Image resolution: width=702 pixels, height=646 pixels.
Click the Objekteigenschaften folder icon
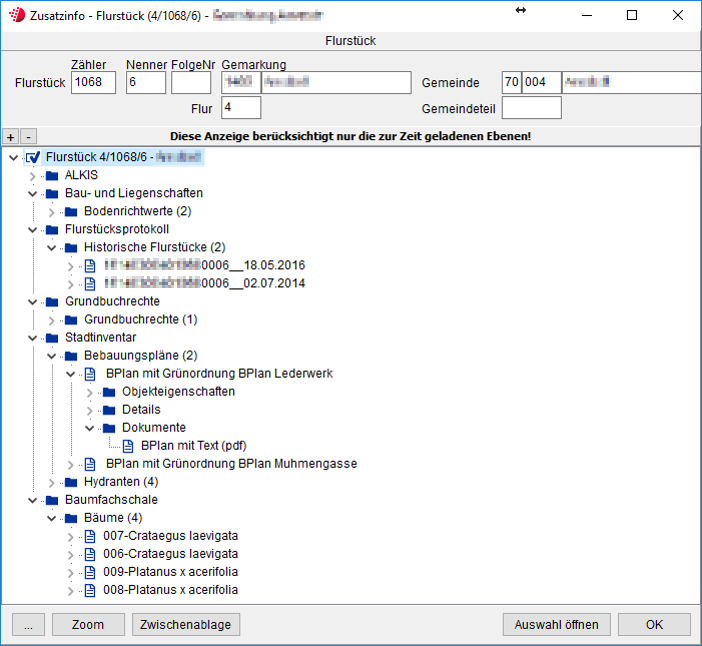tap(109, 392)
